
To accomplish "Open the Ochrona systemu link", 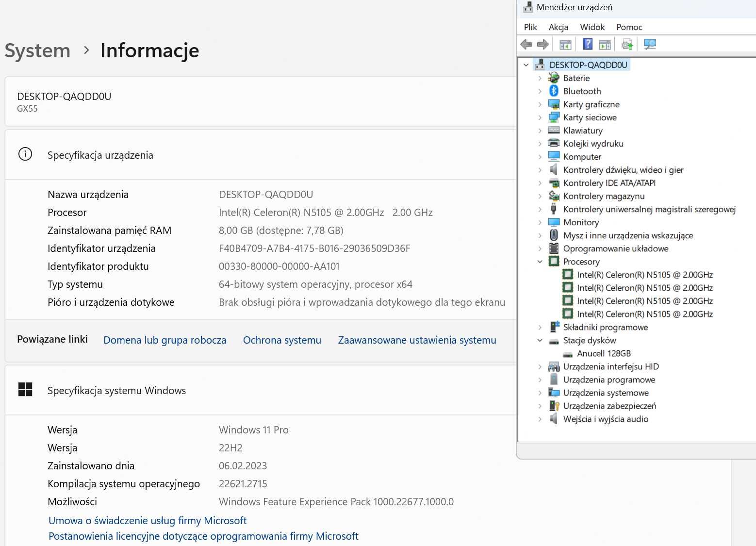I will pyautogui.click(x=282, y=340).
